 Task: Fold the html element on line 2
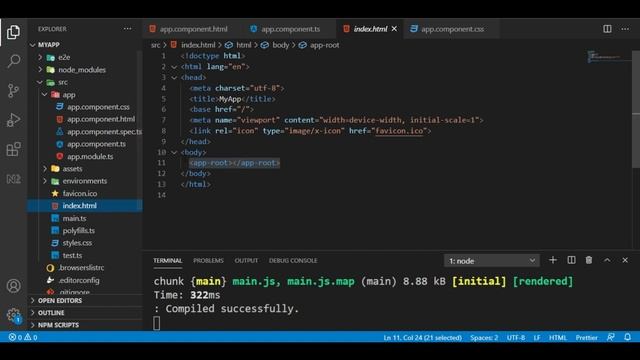coord(174,67)
